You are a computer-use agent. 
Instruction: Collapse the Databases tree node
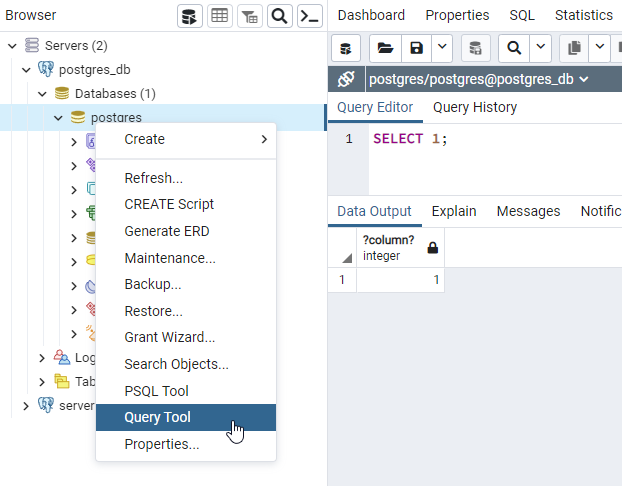pos(42,94)
